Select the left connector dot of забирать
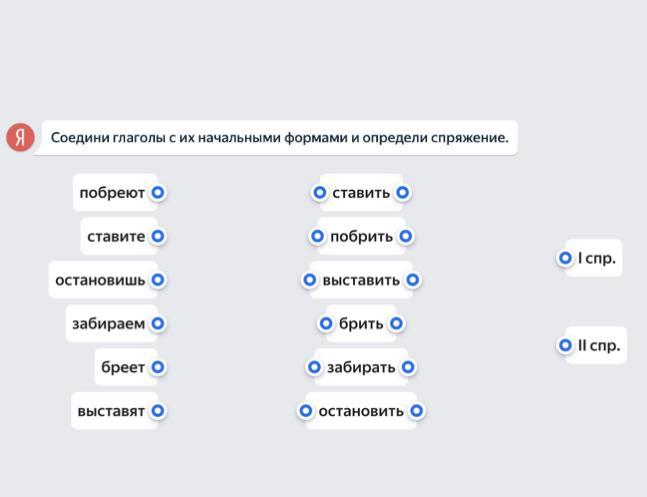 click(x=314, y=368)
